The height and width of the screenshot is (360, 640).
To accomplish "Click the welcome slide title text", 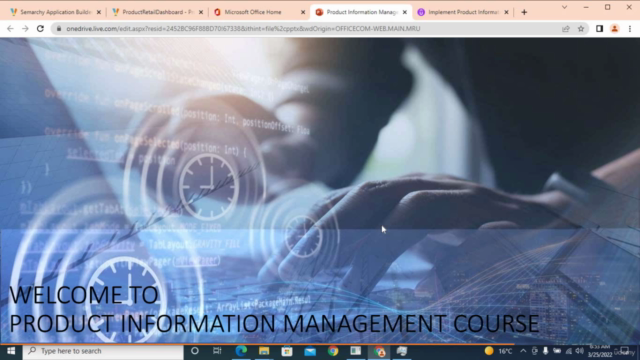I will 274,309.
